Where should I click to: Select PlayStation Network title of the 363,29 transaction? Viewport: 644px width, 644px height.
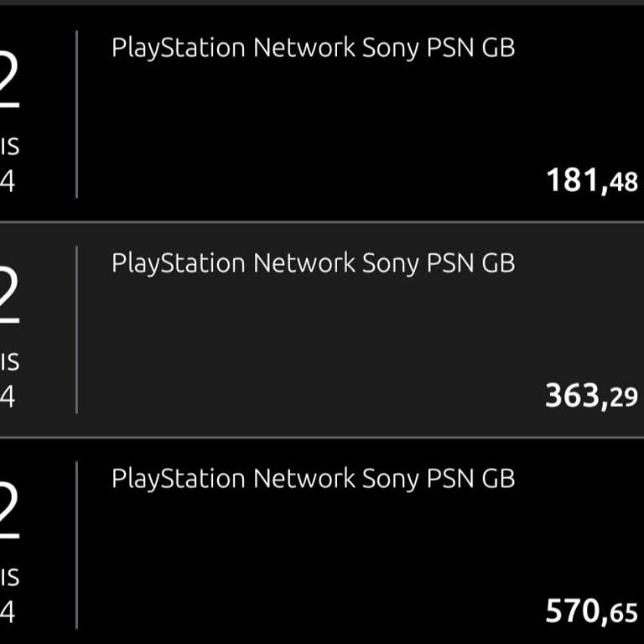tap(313, 263)
